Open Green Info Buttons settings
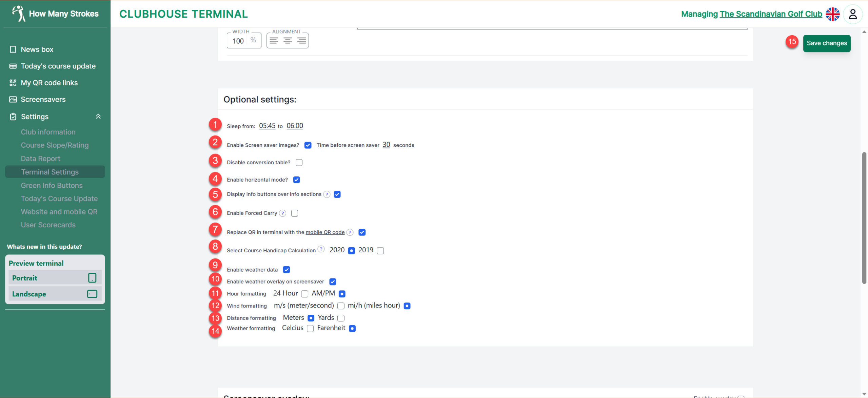The width and height of the screenshot is (868, 398). 52,186
